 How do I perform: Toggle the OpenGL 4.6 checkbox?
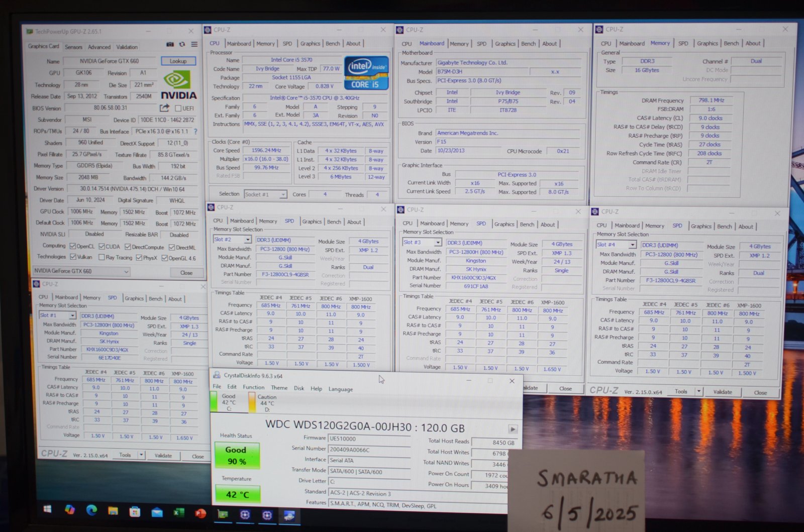point(164,258)
